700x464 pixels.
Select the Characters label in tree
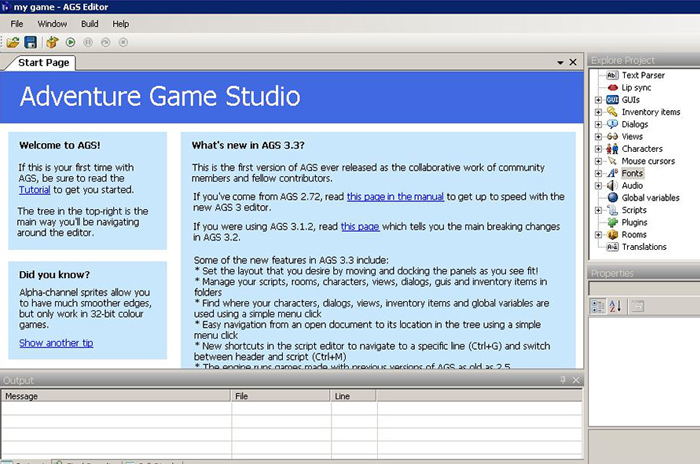[642, 149]
